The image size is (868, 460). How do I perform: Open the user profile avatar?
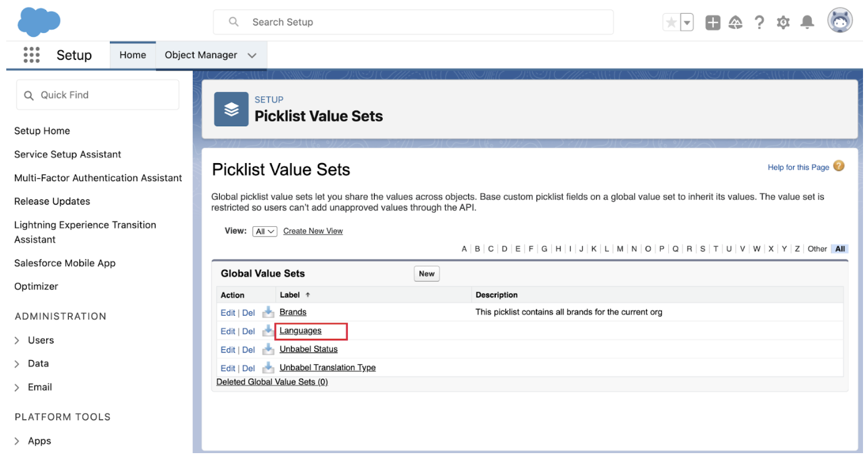click(x=840, y=21)
